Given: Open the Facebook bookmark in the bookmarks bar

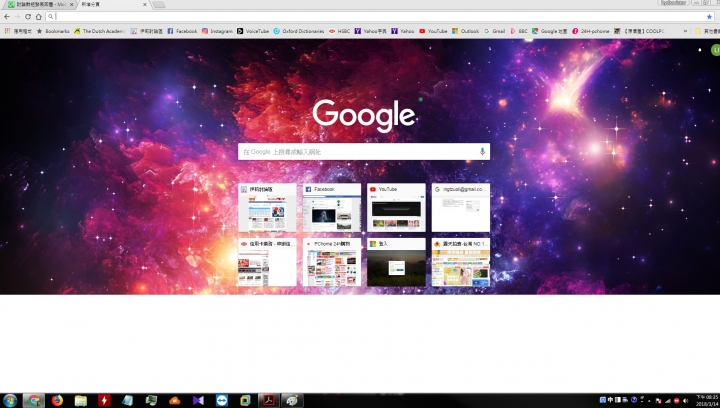Looking at the screenshot, I should 182,31.
